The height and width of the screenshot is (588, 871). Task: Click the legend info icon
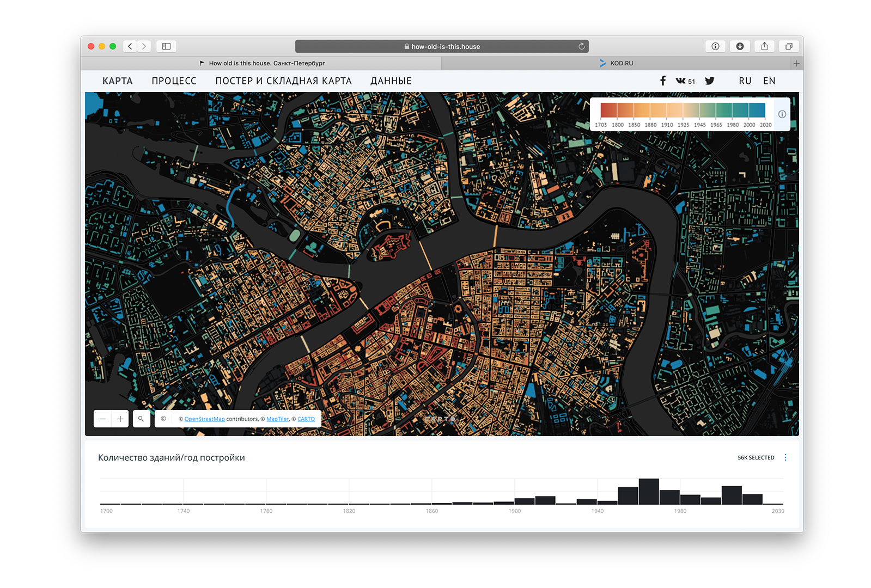(782, 114)
